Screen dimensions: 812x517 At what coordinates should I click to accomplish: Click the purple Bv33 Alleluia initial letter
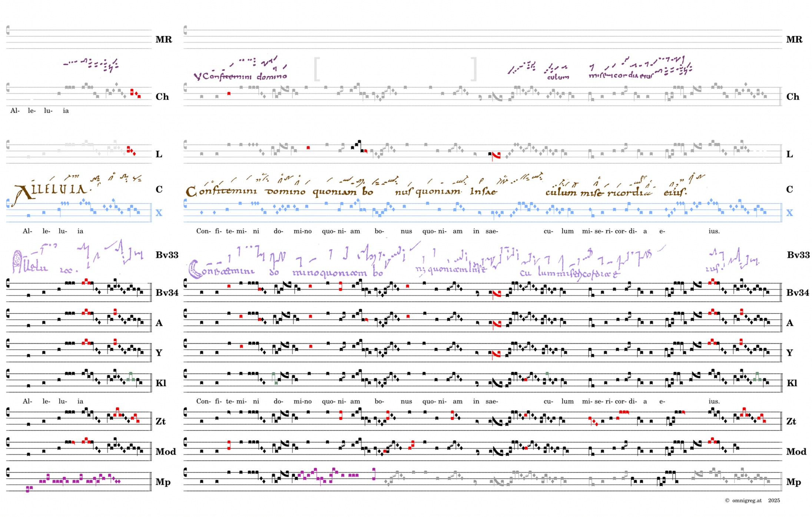[x=17, y=261]
